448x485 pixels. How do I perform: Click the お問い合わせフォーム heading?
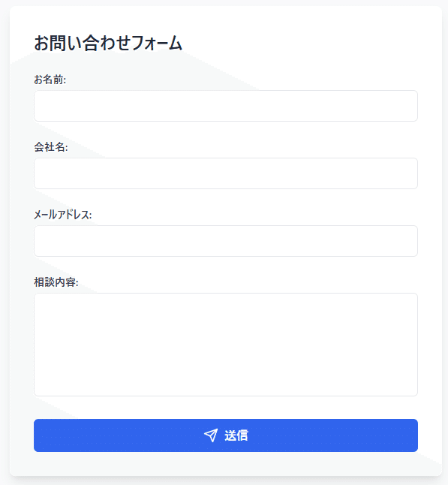[108, 43]
